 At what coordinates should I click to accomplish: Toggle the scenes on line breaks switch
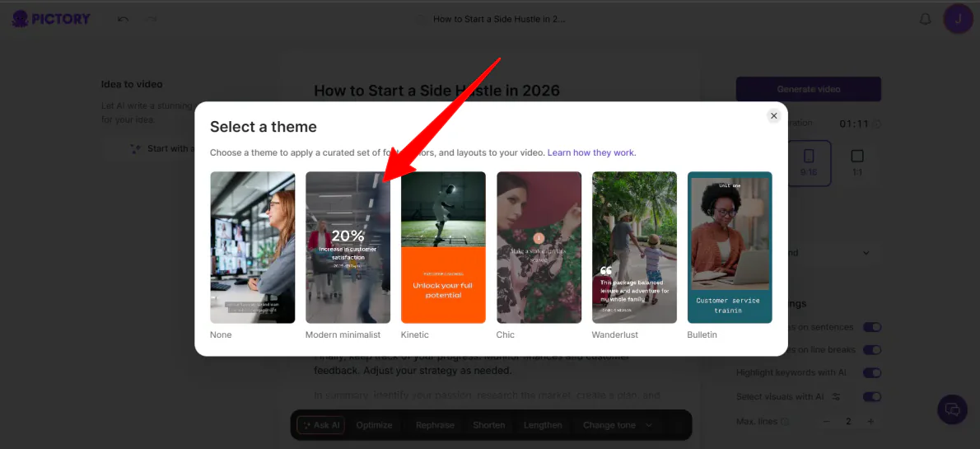[x=871, y=350]
